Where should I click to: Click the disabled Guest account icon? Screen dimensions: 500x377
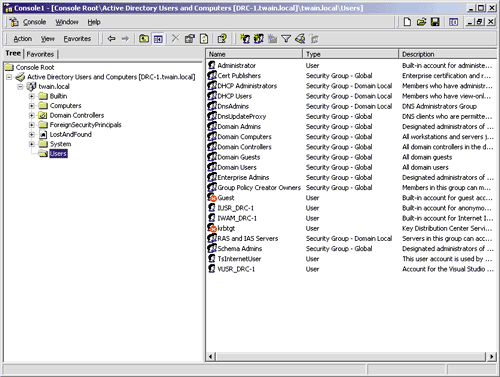click(x=212, y=198)
